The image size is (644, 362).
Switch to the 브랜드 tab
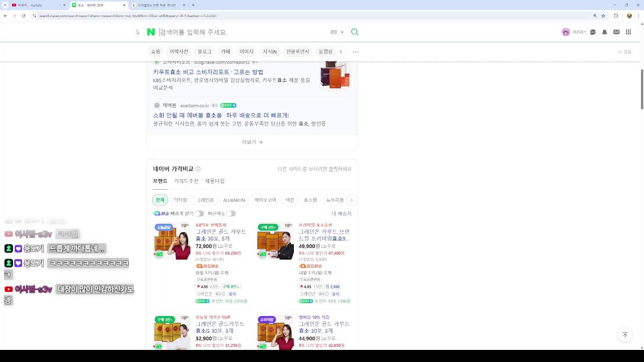pos(160,181)
